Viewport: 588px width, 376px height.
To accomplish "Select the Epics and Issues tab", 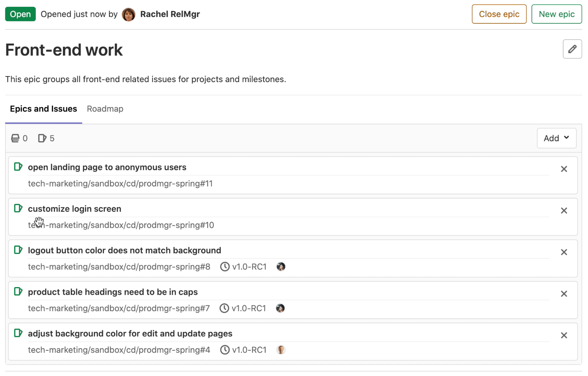I will 43,109.
